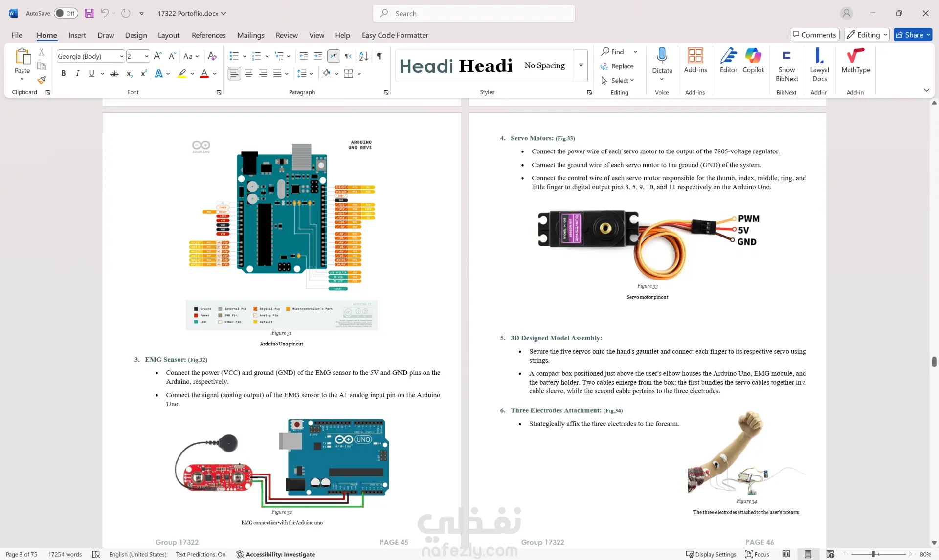The height and width of the screenshot is (560, 939).
Task: Click the Replace button
Action: [x=617, y=66]
